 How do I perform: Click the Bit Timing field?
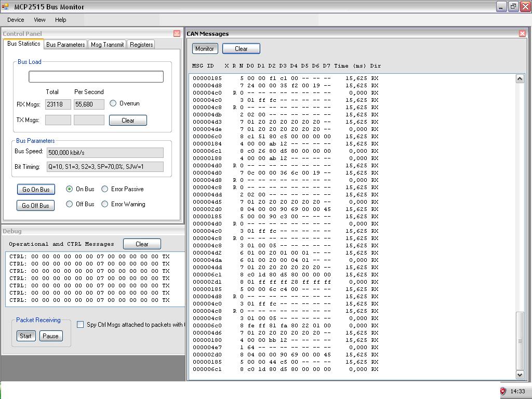[x=105, y=167]
